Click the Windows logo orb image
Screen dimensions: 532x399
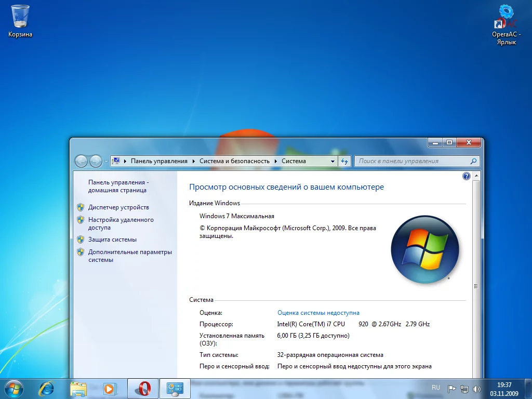point(425,249)
